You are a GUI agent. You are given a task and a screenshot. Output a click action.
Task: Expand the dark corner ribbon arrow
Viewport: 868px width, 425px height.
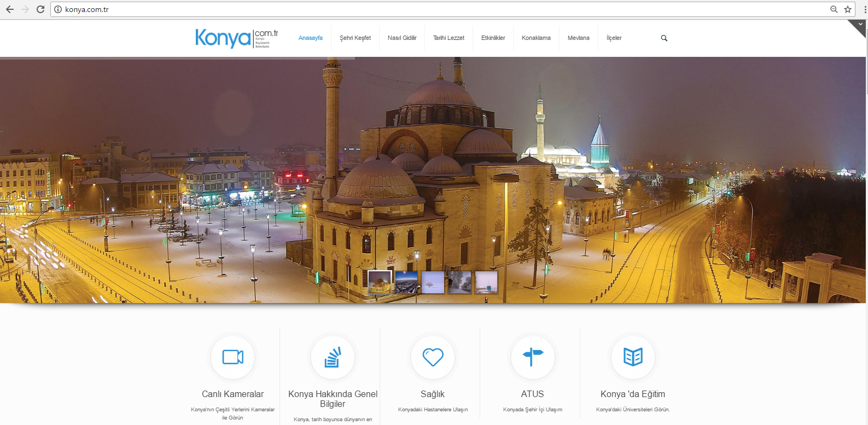point(860,25)
